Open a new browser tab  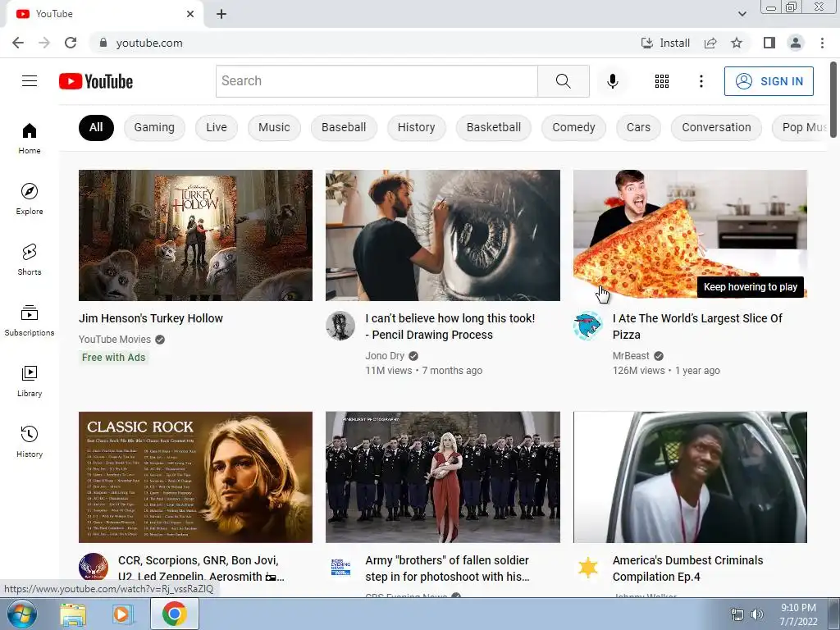(221, 14)
